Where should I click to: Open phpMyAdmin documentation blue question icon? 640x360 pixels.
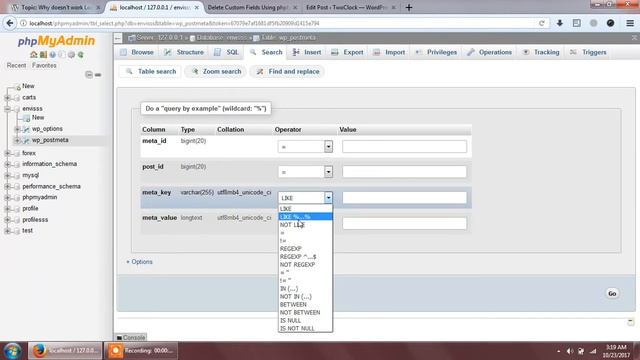(x=53, y=55)
